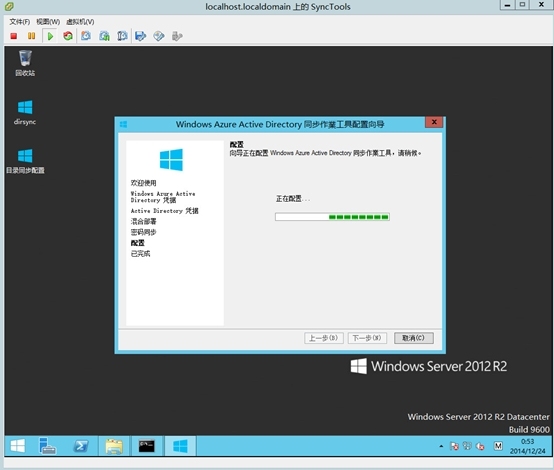The image size is (554, 470).
Task: Open File Explorer from the taskbar
Action: (x=114, y=446)
